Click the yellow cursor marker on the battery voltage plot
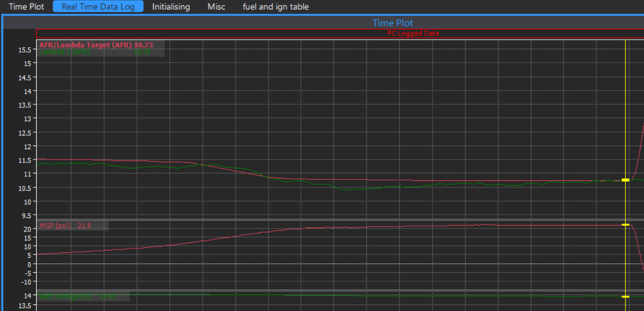 625,297
